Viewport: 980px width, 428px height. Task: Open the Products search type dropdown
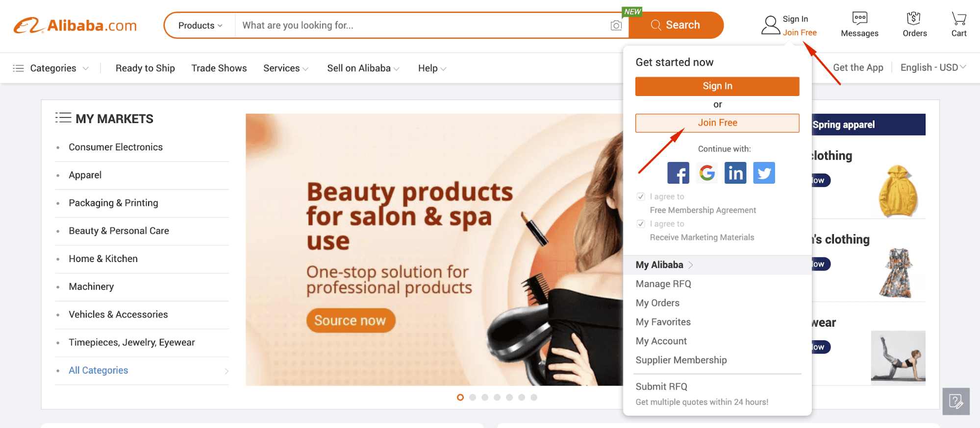click(200, 25)
